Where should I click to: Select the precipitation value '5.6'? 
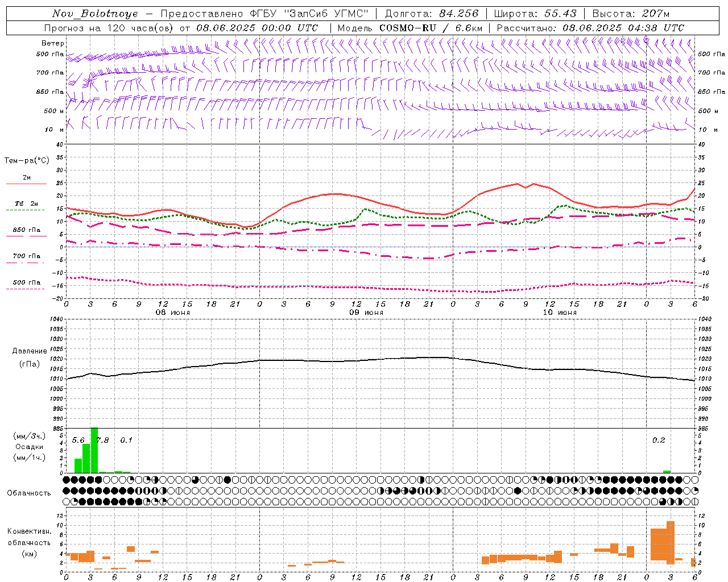(x=78, y=440)
